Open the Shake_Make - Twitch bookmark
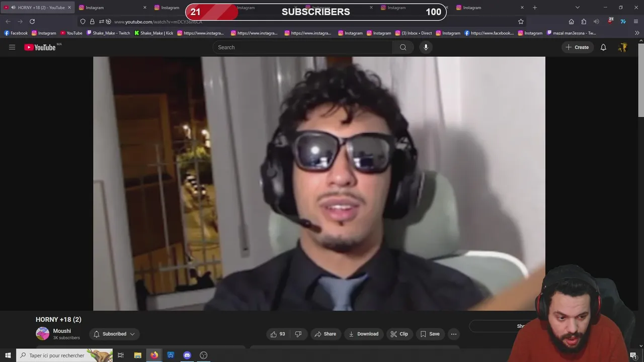Viewport: 644px width, 362px height. coord(108,33)
